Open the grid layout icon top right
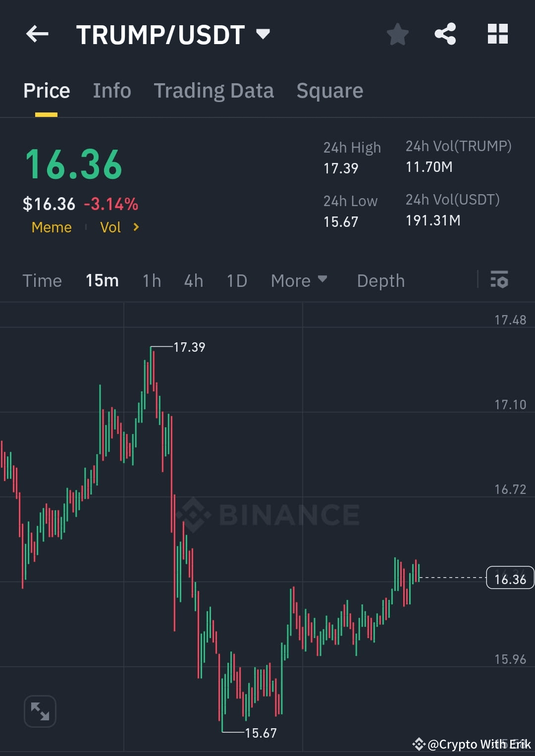The image size is (535, 756). [x=497, y=34]
